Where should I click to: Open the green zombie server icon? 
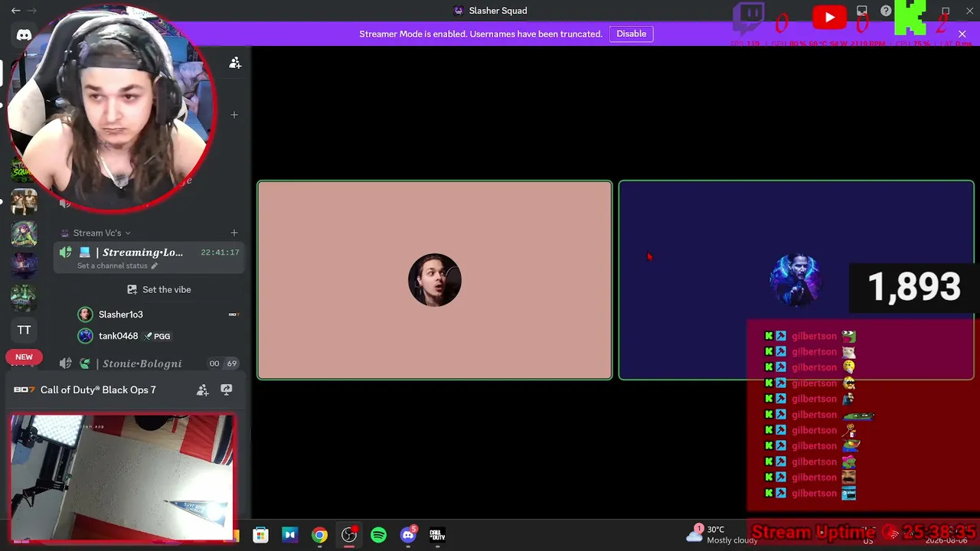point(24,298)
